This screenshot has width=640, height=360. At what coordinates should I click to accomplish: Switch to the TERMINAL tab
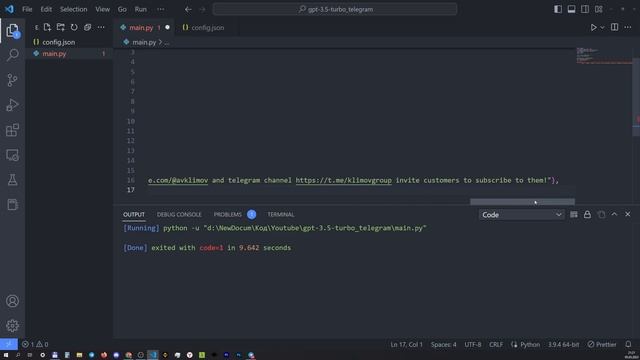(281, 214)
